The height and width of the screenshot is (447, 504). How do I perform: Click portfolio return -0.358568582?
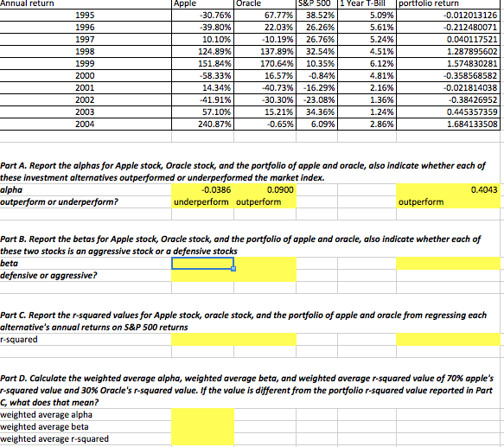point(448,75)
